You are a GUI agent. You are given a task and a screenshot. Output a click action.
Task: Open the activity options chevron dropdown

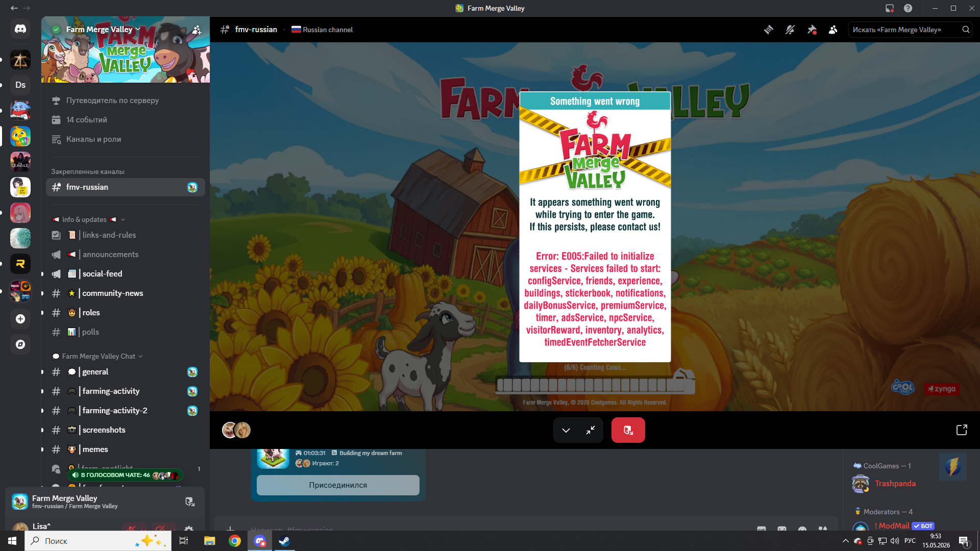click(566, 430)
